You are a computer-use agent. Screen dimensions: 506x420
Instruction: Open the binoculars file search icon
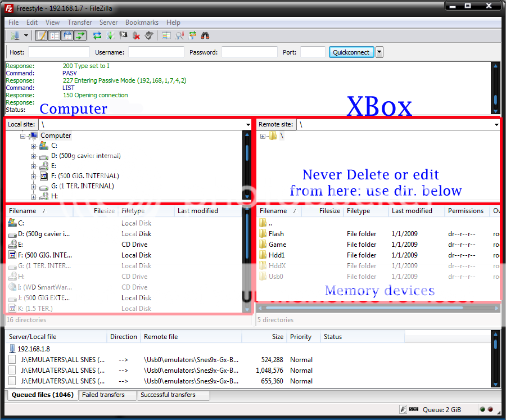pos(205,35)
